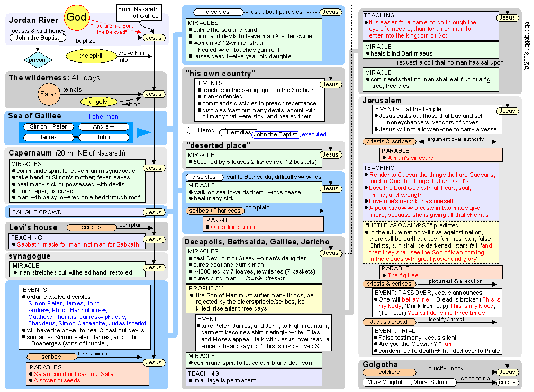This screenshot has width=534, height=392.
Task: Select '5000 fed by 5 loaves' miracle
Action: click(255, 162)
